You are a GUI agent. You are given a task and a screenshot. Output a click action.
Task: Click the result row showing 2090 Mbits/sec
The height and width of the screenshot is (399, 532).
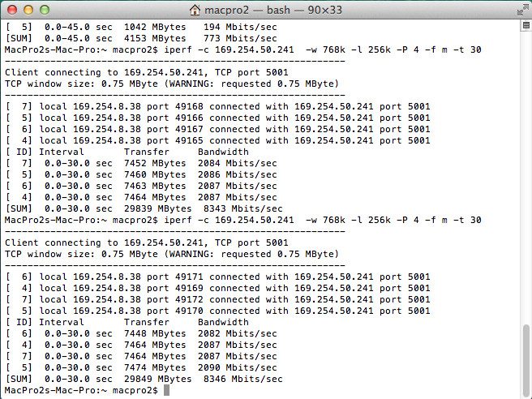tap(141, 367)
